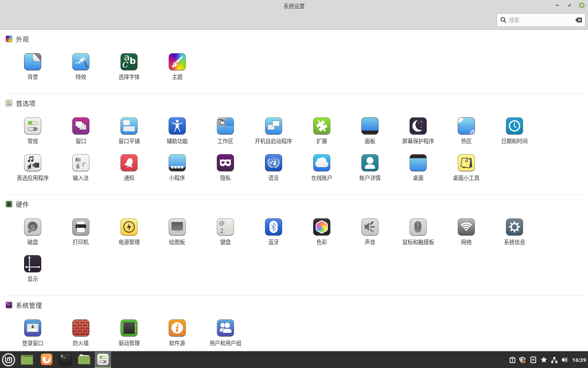Image resolution: width=588 pixels, height=368 pixels.
Task: Open 选择字体 font selection
Action: [129, 67]
